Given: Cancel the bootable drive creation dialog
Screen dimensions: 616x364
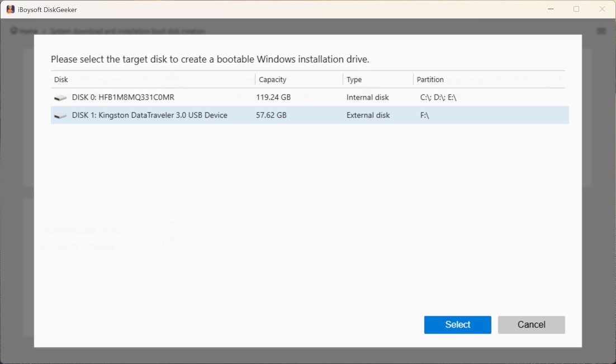Looking at the screenshot, I should (x=531, y=324).
